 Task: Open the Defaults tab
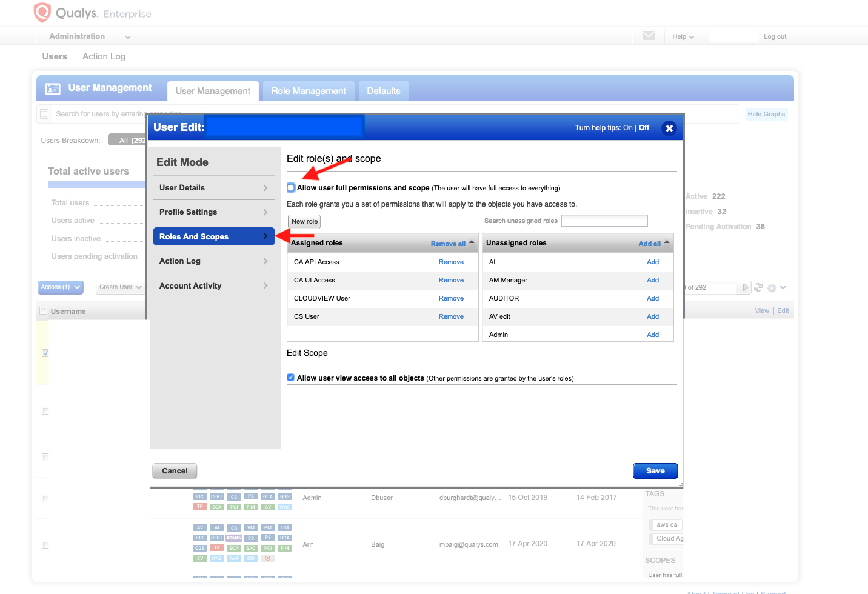[383, 91]
